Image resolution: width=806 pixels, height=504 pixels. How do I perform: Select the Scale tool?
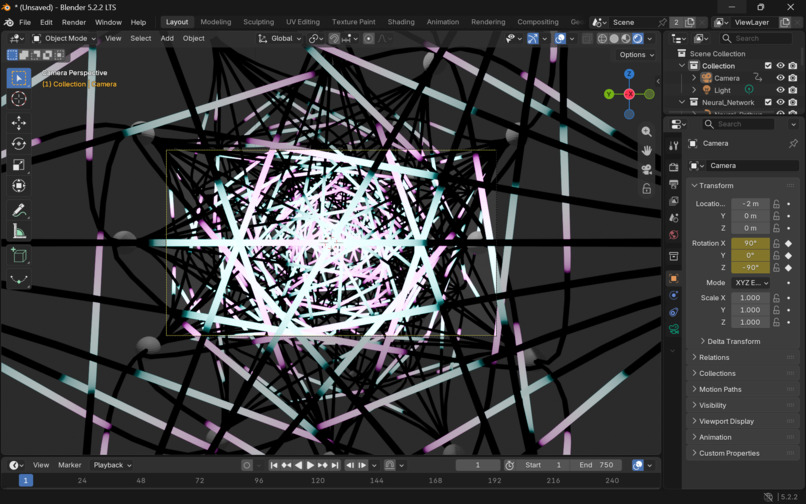click(19, 165)
